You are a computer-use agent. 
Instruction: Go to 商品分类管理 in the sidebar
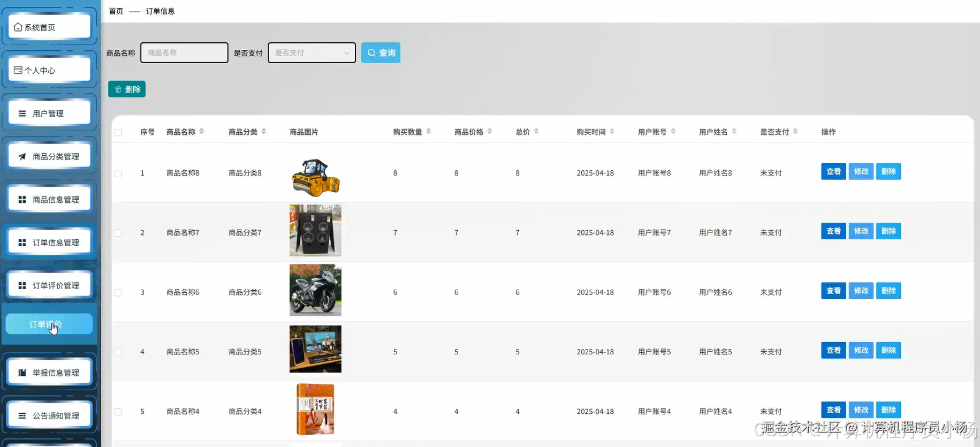pyautogui.click(x=49, y=156)
